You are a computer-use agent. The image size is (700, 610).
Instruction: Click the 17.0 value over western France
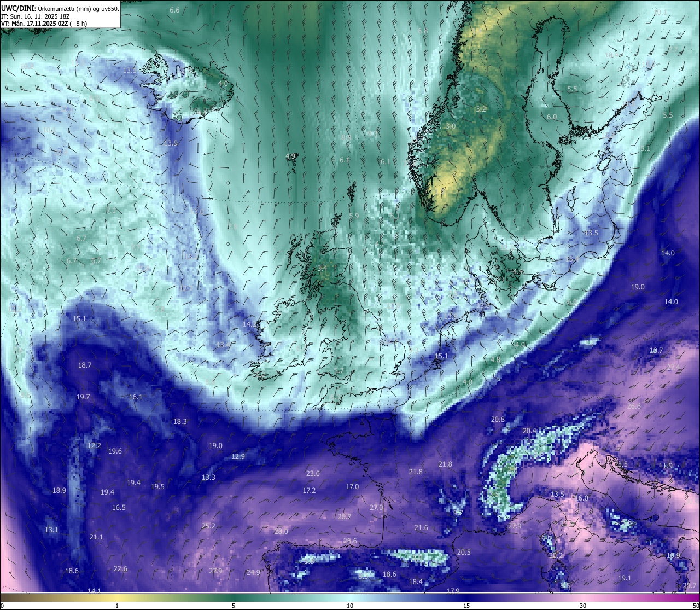[352, 487]
